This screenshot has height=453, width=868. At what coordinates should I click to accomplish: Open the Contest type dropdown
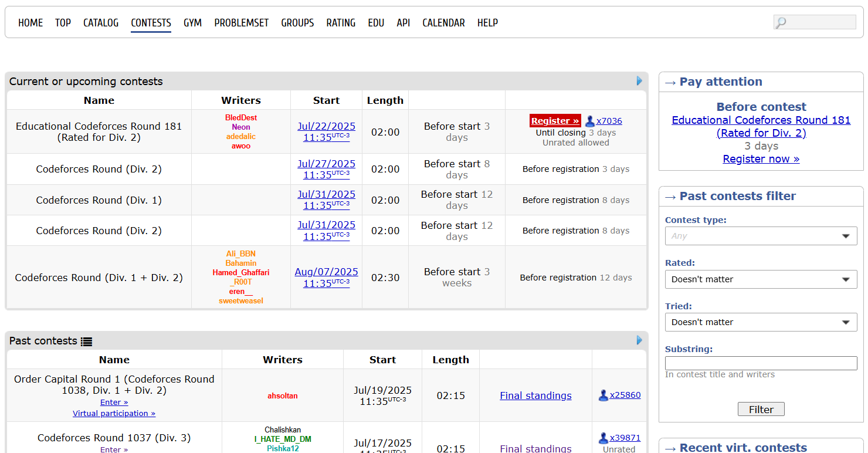click(x=761, y=236)
